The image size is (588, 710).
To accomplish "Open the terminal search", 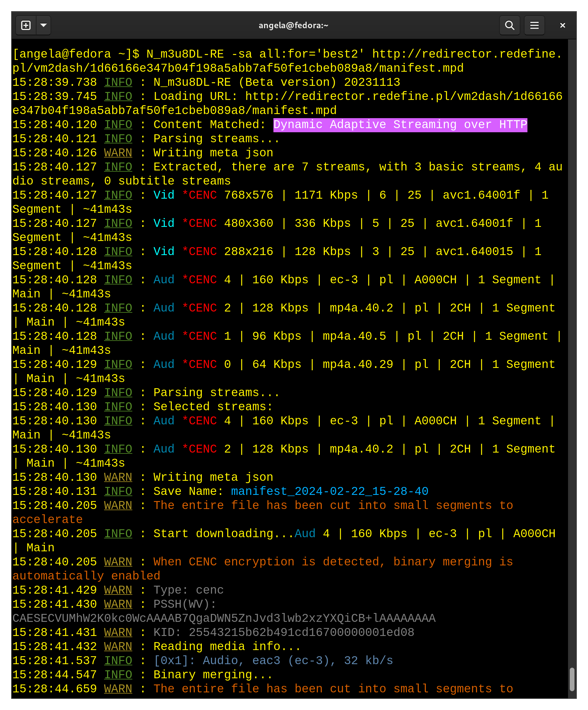I will point(510,25).
